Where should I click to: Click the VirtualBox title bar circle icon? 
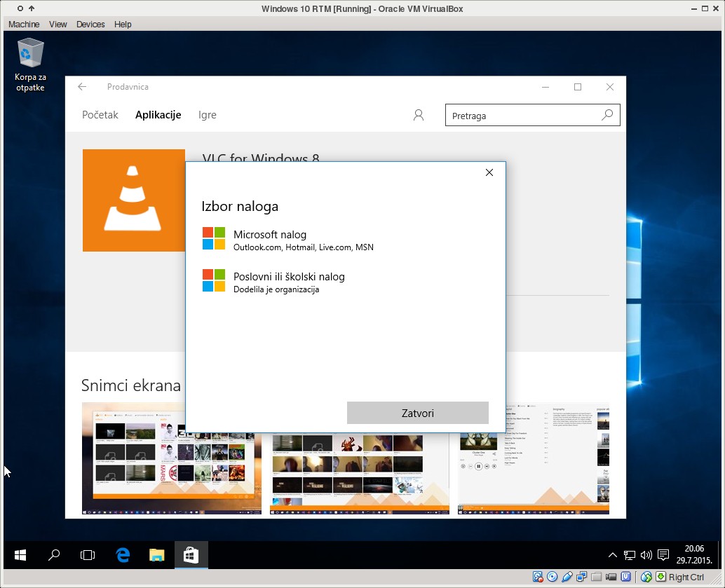20,8
